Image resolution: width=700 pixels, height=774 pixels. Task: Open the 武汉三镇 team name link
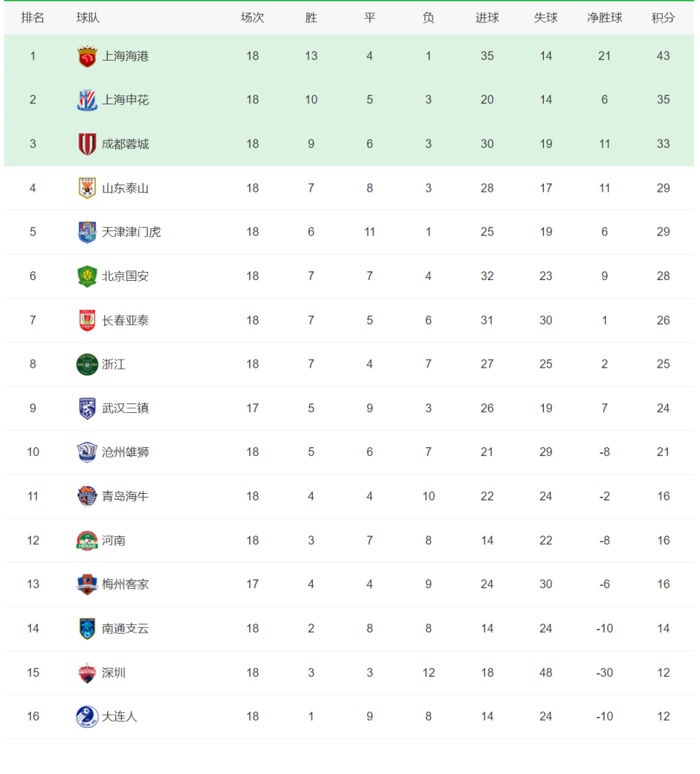point(125,409)
